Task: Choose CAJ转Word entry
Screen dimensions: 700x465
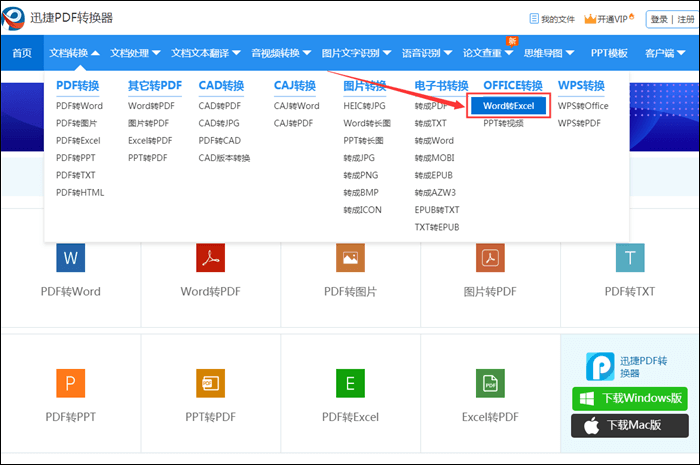Action: tap(296, 106)
